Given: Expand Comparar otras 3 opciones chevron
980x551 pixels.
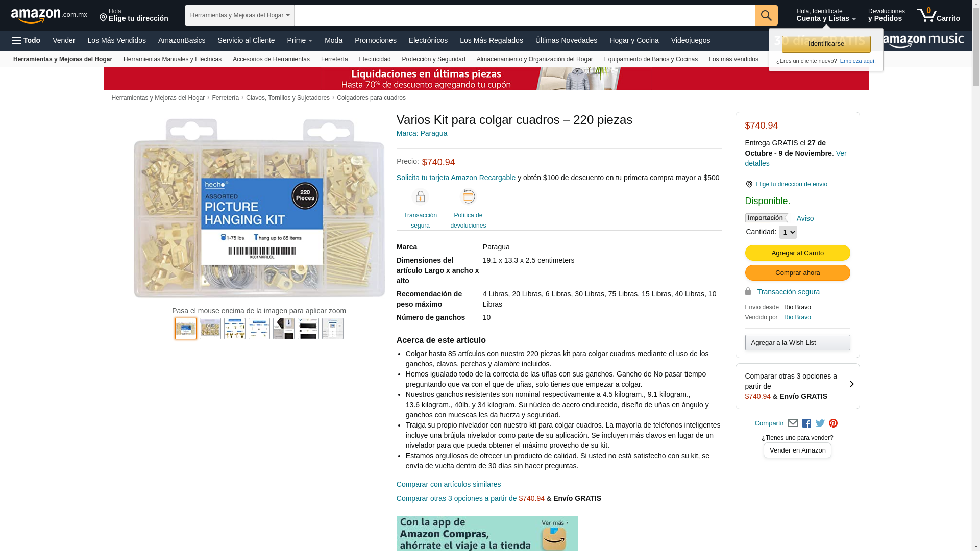Looking at the screenshot, I should click(851, 384).
